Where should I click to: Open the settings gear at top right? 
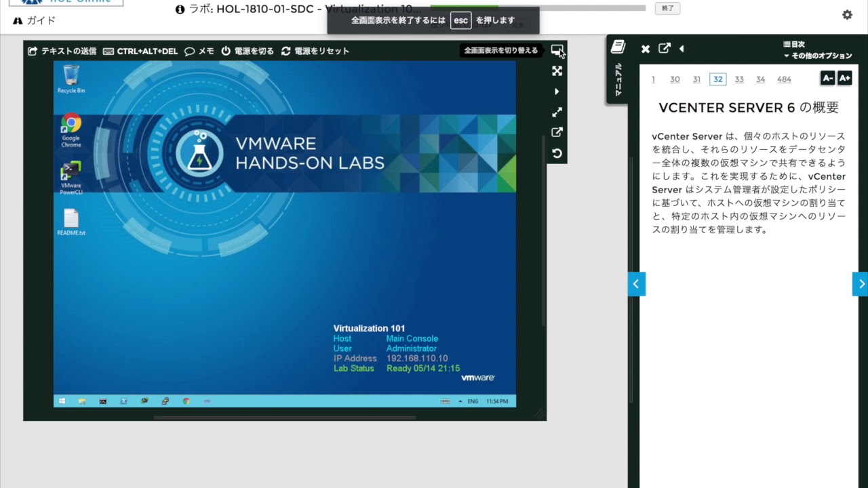(x=847, y=14)
